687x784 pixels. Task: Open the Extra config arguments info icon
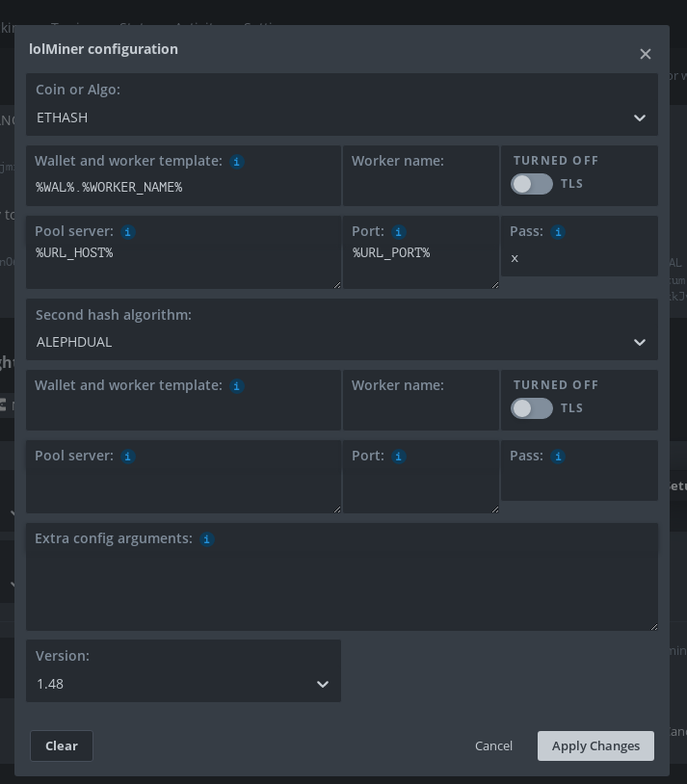tap(206, 539)
